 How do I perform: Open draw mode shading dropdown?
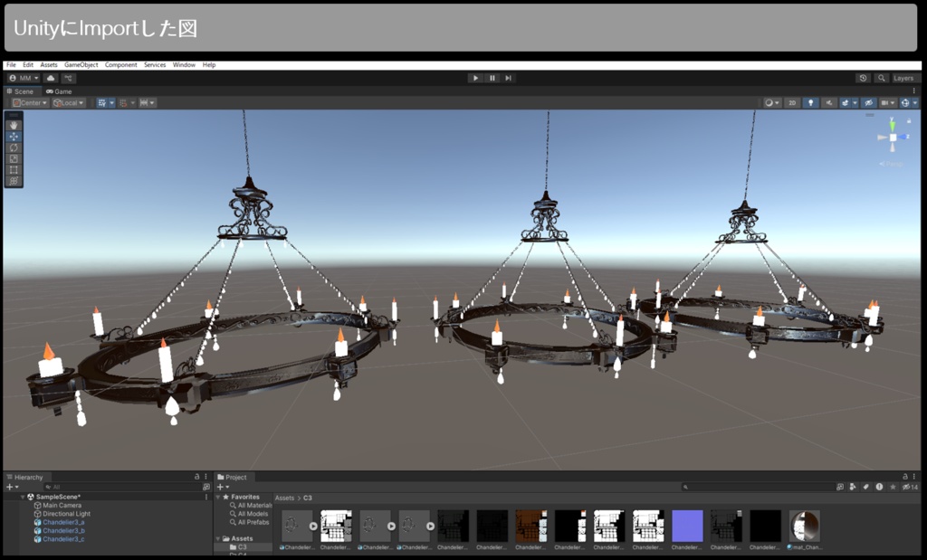coord(772,103)
